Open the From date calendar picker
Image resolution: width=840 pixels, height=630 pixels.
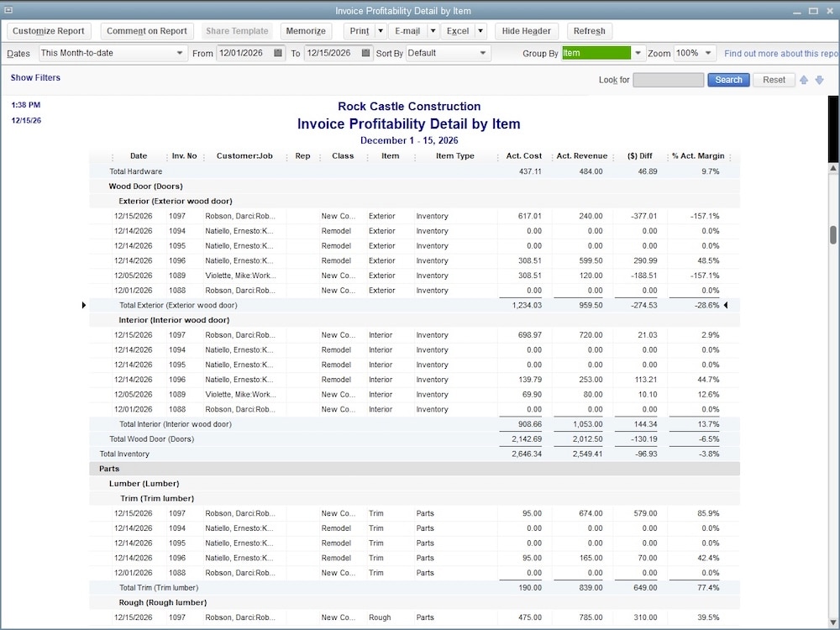pyautogui.click(x=276, y=52)
